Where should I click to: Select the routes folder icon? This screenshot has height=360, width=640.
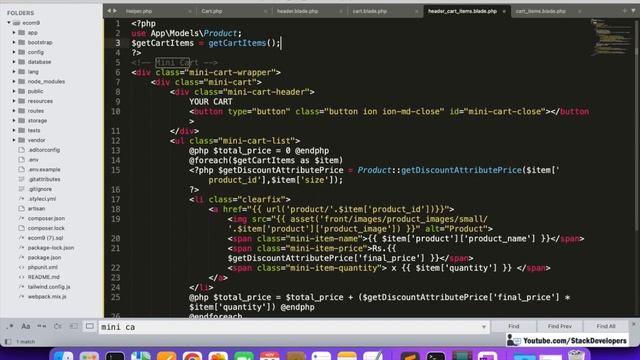[x=22, y=111]
